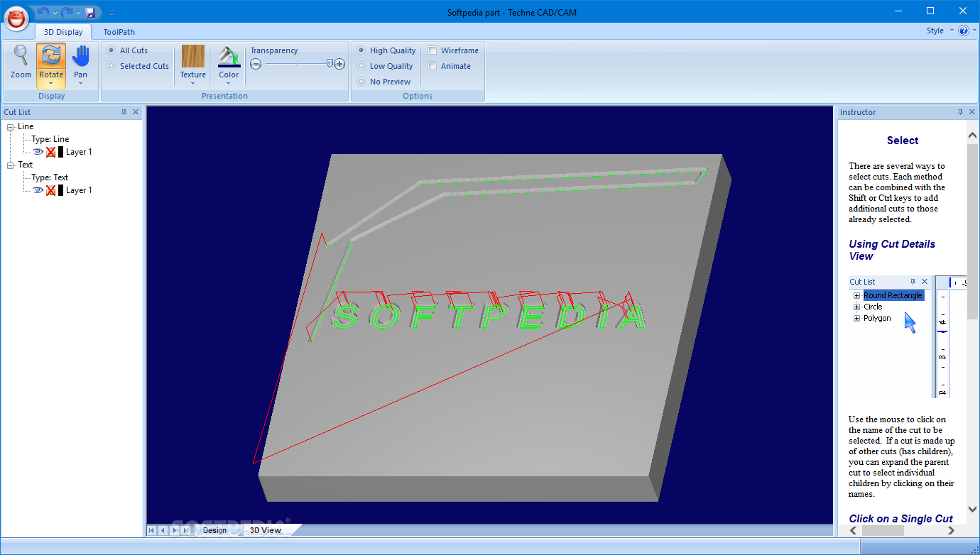Open the red smiley application menu button
This screenshot has width=980, height=555.
click(x=17, y=18)
